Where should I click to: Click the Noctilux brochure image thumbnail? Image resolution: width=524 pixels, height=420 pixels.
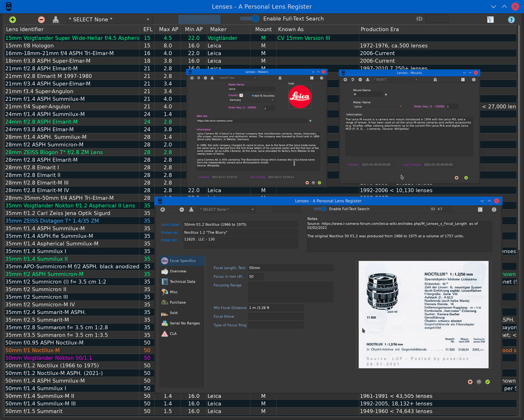(x=423, y=314)
